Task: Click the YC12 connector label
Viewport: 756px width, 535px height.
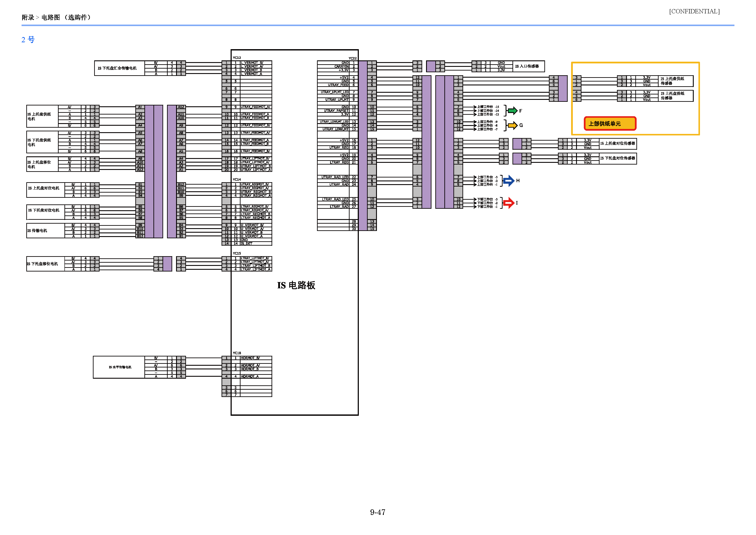Action: tap(237, 58)
